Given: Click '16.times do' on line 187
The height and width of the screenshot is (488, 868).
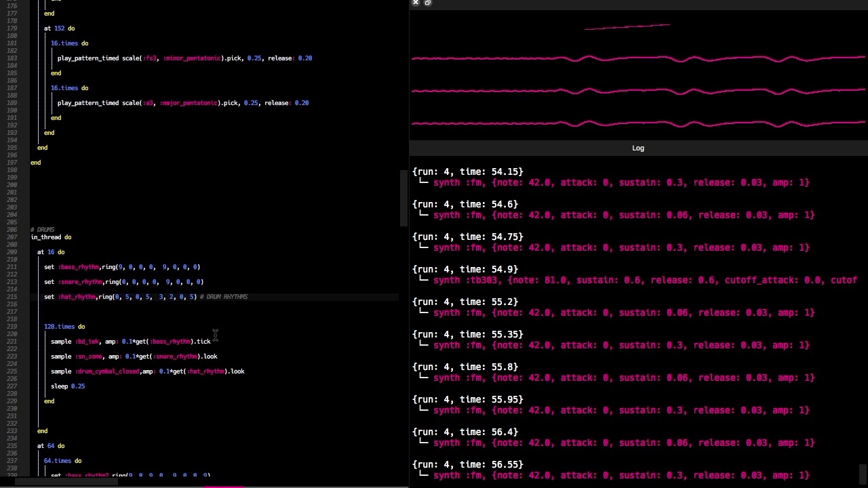Looking at the screenshot, I should coord(69,88).
